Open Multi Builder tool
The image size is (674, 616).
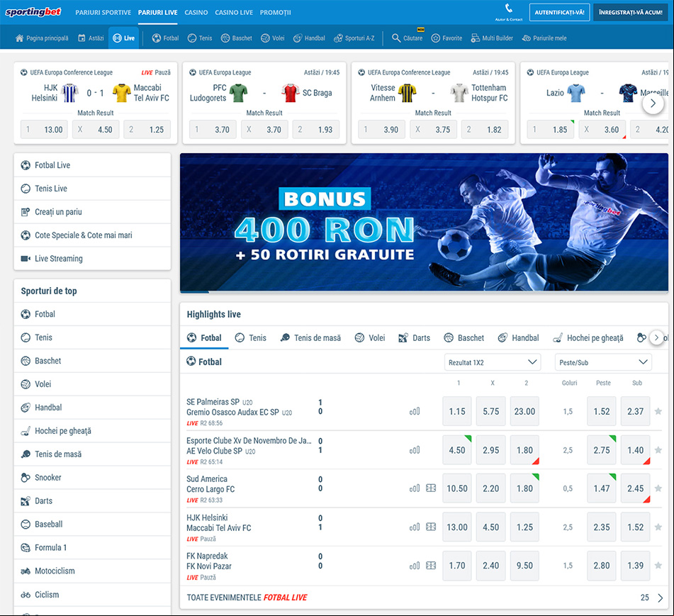(x=492, y=38)
